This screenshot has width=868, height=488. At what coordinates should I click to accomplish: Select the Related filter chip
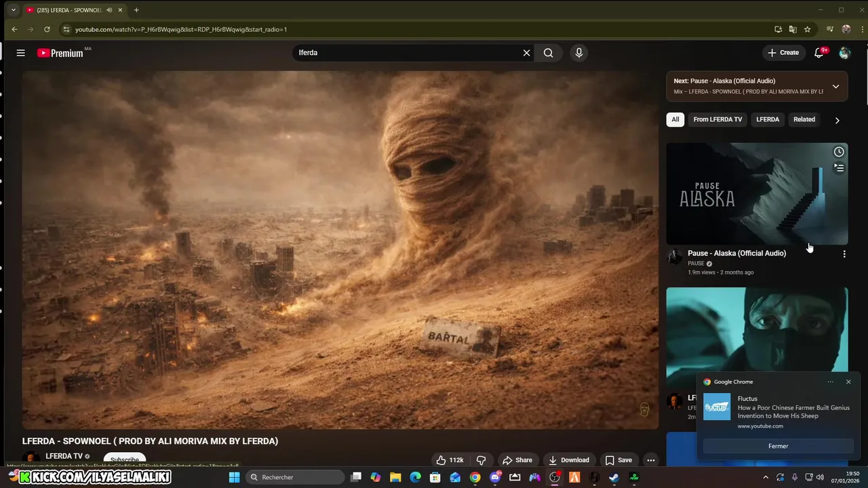pyautogui.click(x=804, y=119)
